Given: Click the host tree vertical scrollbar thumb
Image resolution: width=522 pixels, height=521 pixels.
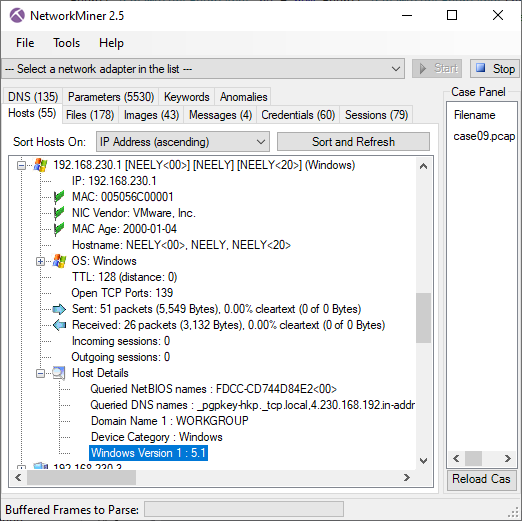Looking at the screenshot, I should coord(423,318).
